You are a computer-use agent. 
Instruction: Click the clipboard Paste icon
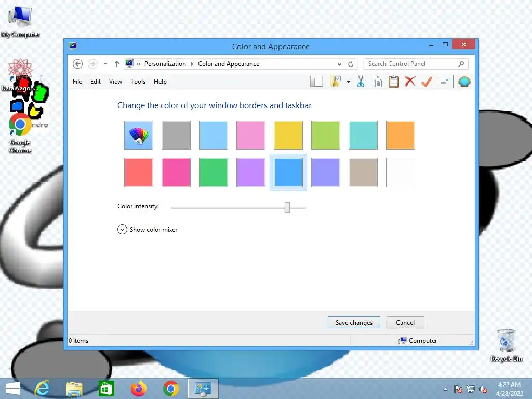(x=394, y=82)
